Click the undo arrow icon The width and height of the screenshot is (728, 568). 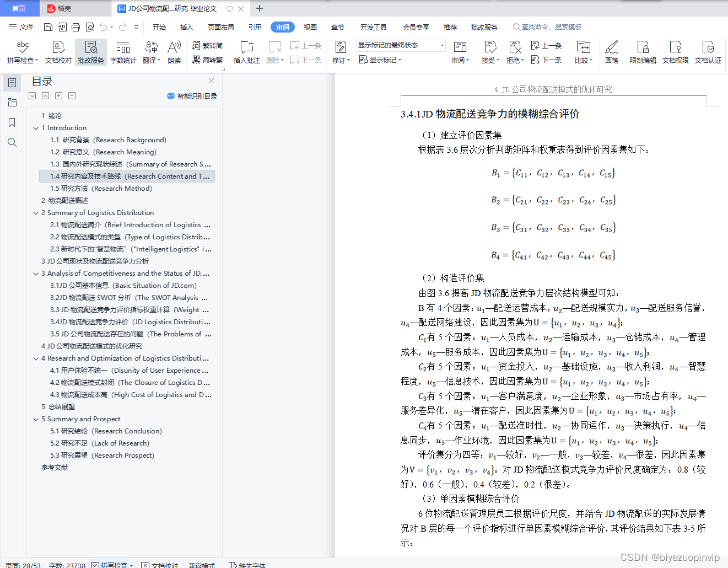coord(103,27)
